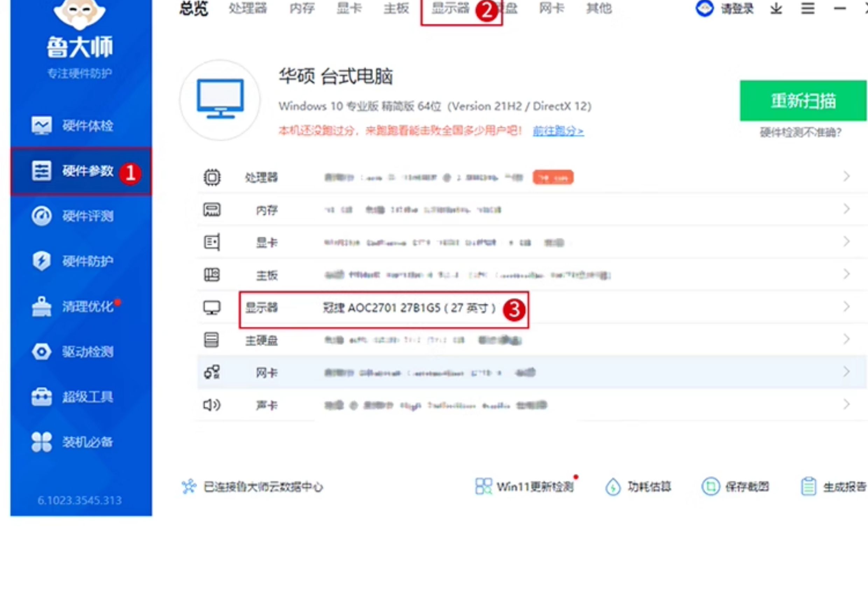Click the user avatar login icon
The image size is (868, 613).
(x=705, y=8)
